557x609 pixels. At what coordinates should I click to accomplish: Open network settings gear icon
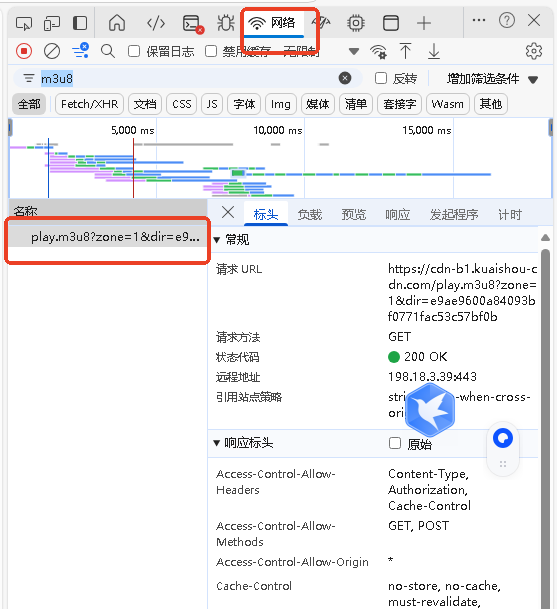tap(534, 51)
